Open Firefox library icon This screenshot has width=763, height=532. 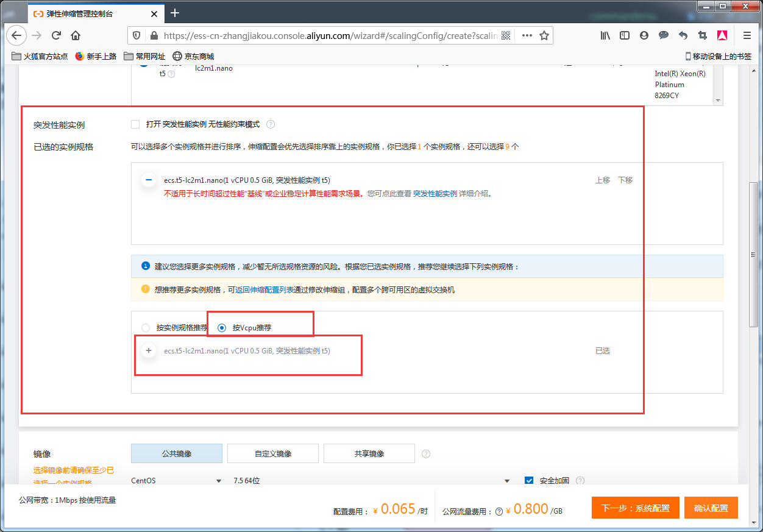605,35
